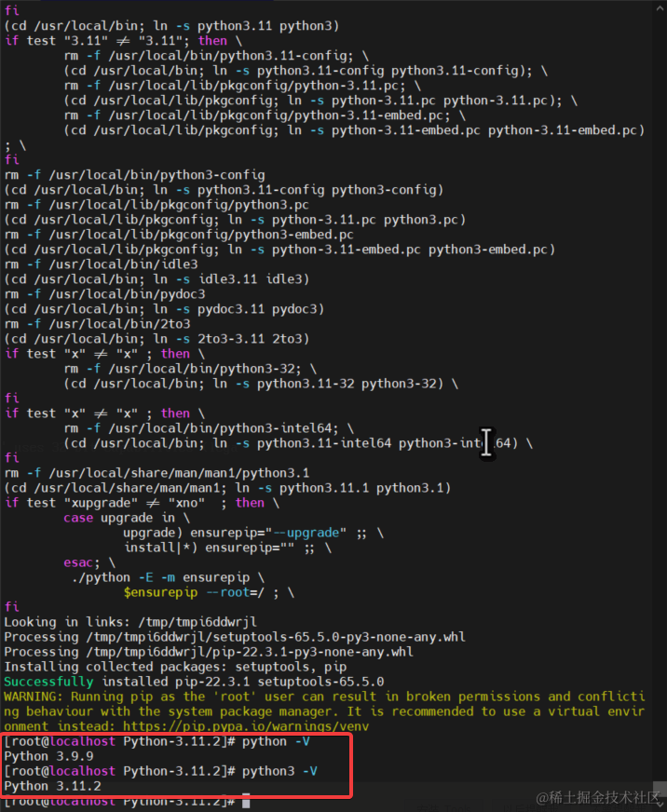Screen dimensions: 667x812
Task: Click './python -E -m ensurepip' line
Action: click(x=168, y=578)
